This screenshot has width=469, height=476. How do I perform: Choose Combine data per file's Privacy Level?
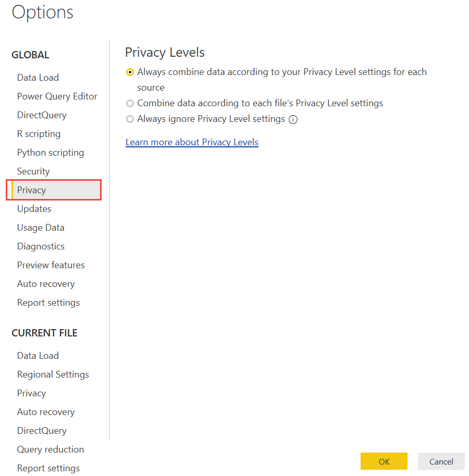point(130,104)
